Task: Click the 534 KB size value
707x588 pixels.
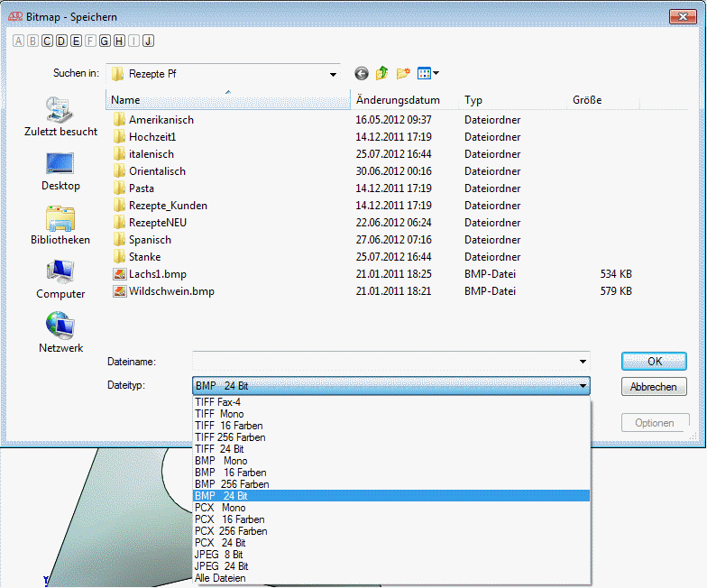Action: [x=616, y=274]
